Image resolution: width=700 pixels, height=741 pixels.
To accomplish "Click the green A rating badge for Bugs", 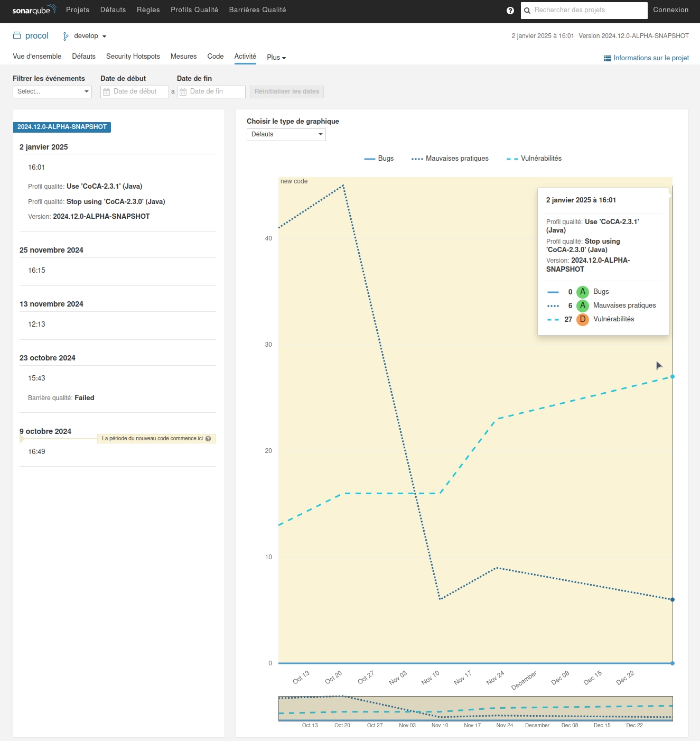I will [583, 292].
